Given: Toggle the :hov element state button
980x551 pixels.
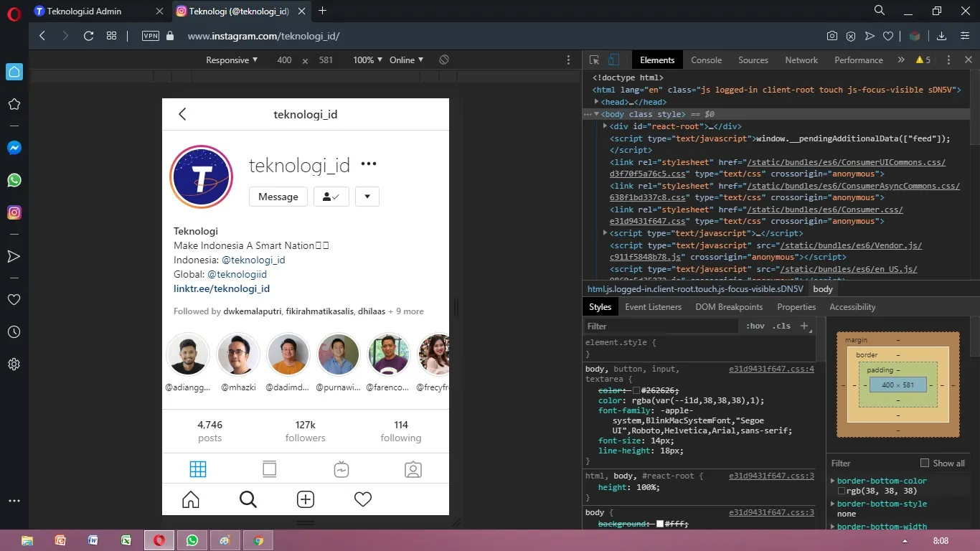Looking at the screenshot, I should (x=755, y=326).
